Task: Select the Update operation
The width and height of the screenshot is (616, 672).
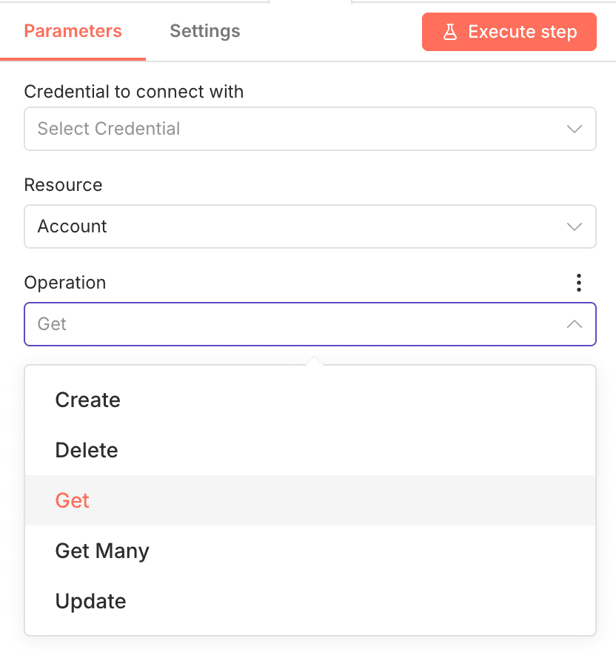Action: point(90,601)
